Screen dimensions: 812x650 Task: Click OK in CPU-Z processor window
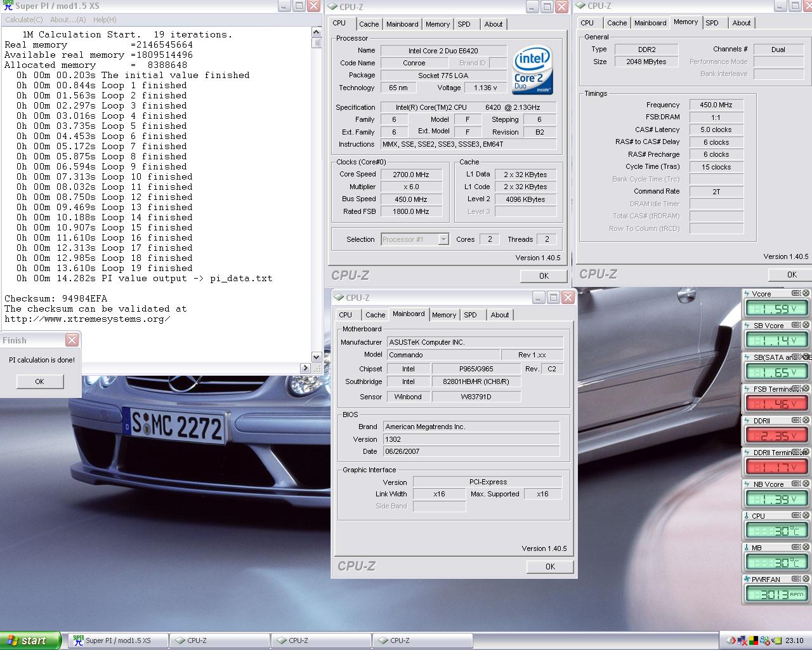pyautogui.click(x=544, y=275)
